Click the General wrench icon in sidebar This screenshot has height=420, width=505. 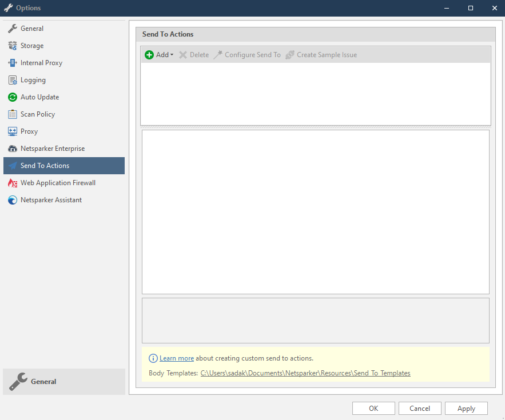point(12,29)
